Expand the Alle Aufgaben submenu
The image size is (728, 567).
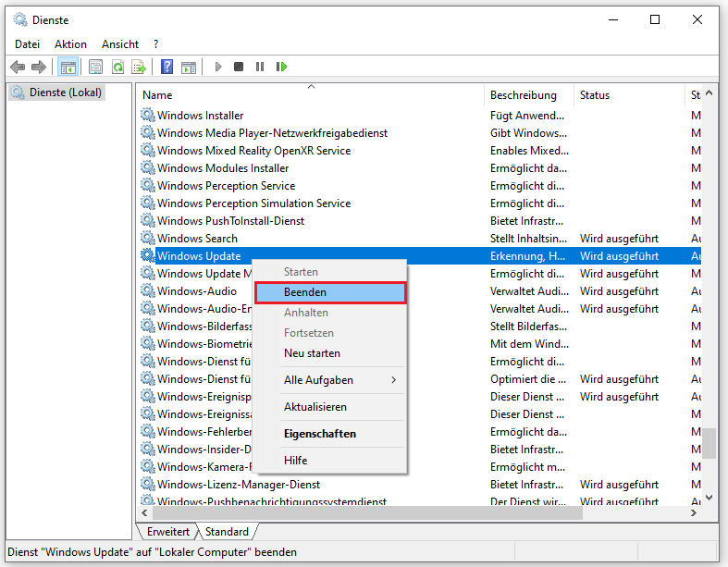(x=330, y=380)
